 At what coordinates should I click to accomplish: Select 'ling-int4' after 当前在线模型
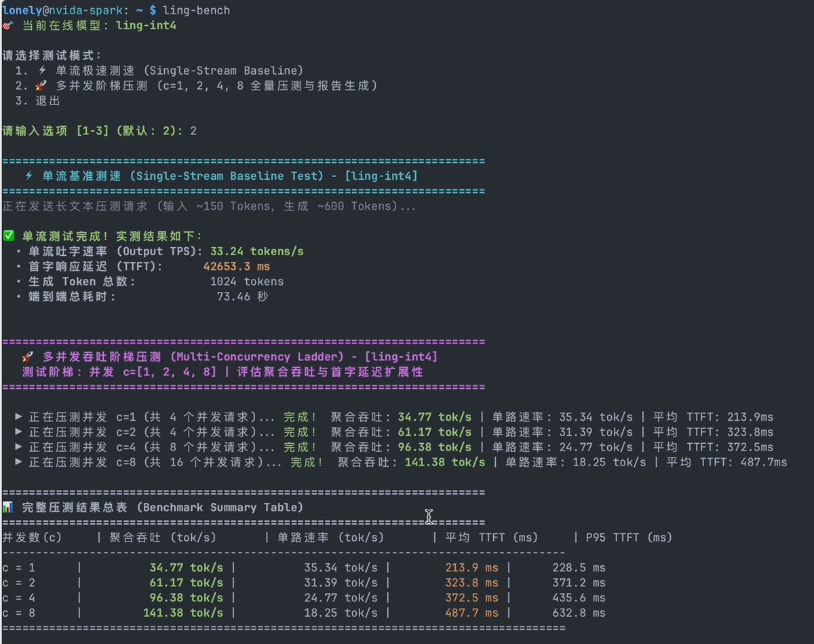[147, 26]
